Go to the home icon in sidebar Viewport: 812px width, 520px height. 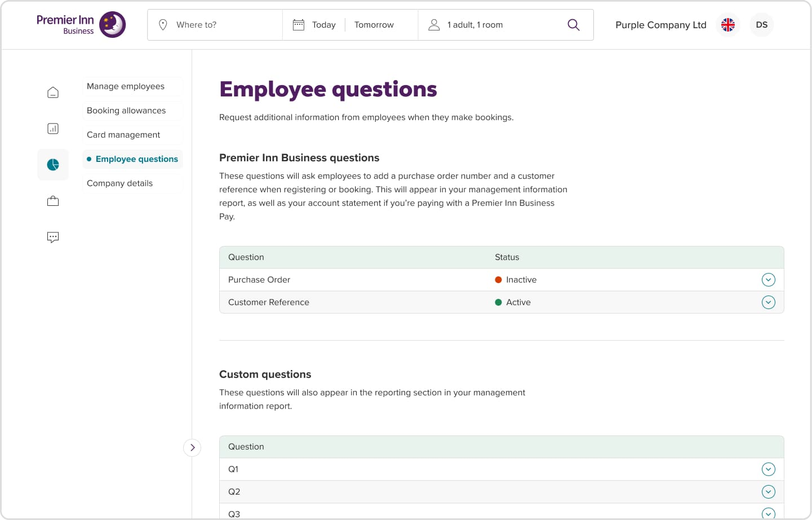pyautogui.click(x=53, y=92)
